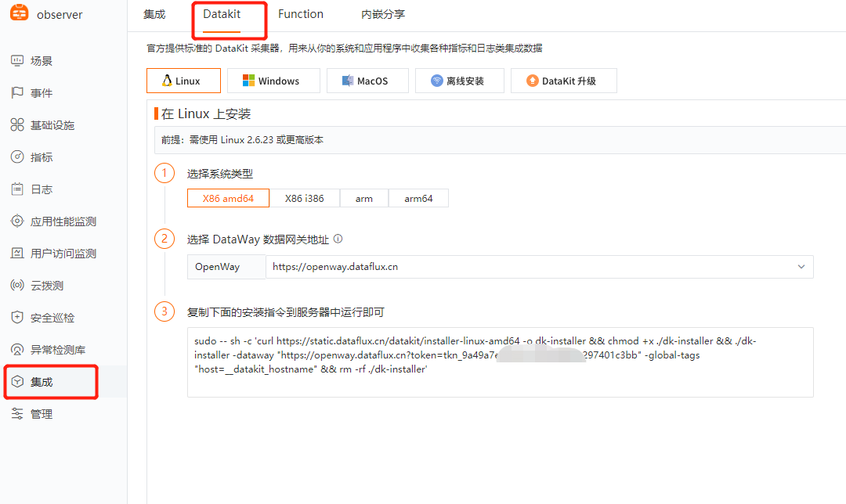846x504 pixels.
Task: Switch to the Function tab
Action: pyautogui.click(x=301, y=15)
